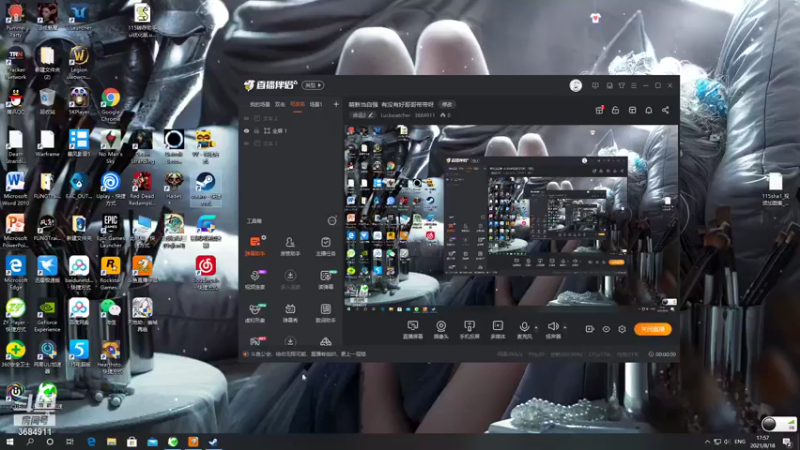Open the gift box icon with red badge
The image size is (800, 450).
pyautogui.click(x=599, y=110)
